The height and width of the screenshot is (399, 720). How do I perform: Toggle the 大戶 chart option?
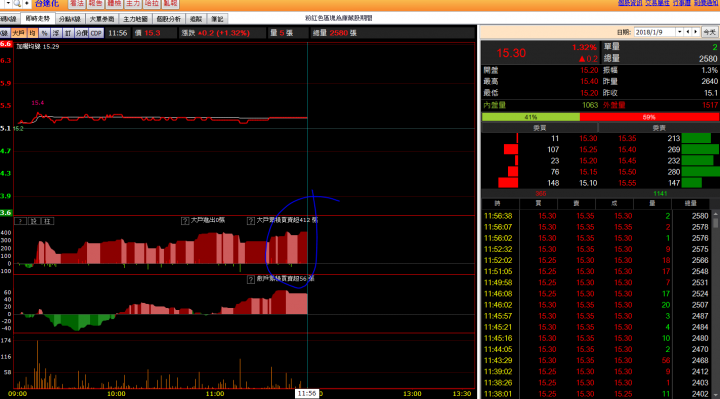click(x=18, y=33)
